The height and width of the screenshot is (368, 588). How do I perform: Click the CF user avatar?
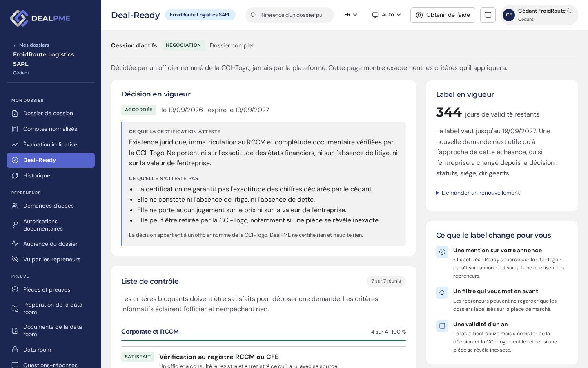click(509, 15)
